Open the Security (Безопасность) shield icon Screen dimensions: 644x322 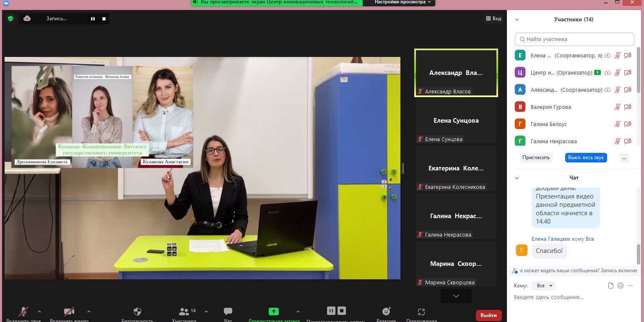(x=138, y=312)
